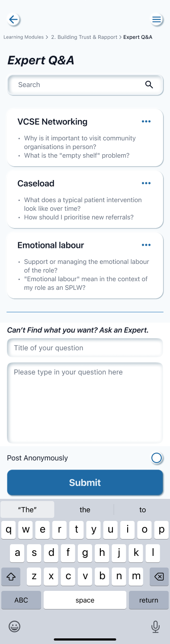The width and height of the screenshot is (170, 644).
Task: Expand the Caseload topic card
Action: (x=85, y=199)
